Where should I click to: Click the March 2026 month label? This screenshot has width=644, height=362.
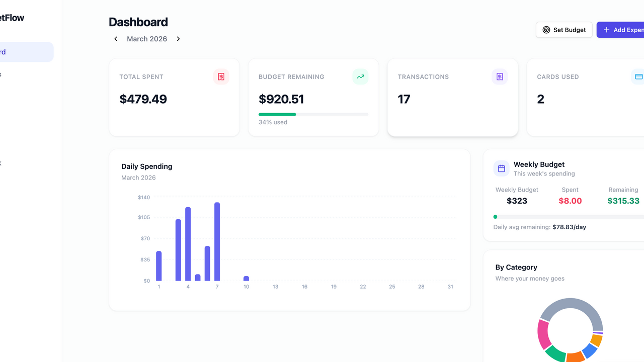click(147, 39)
